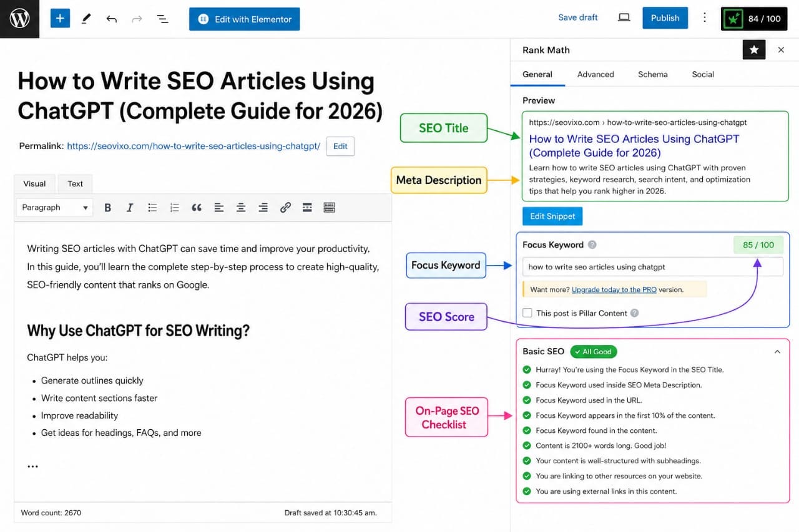This screenshot has height=532, width=799.
Task: Toggle the toolbar kitchen sink
Action: tap(330, 208)
